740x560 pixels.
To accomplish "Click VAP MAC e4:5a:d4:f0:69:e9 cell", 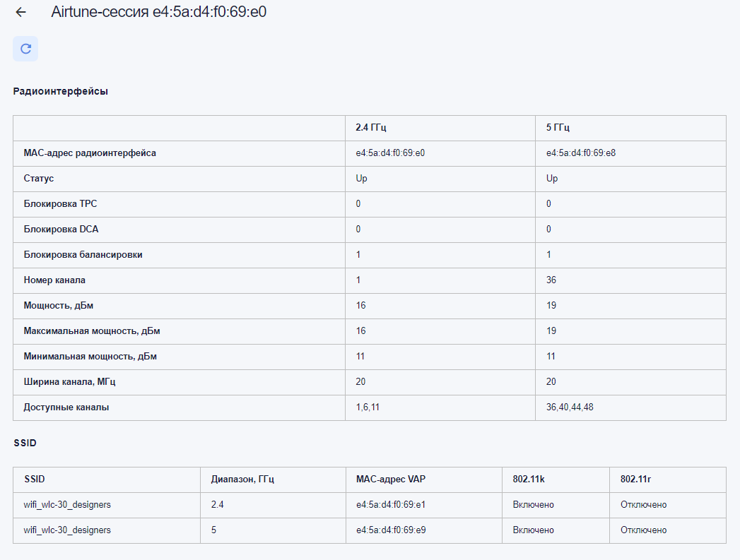I will (389, 530).
